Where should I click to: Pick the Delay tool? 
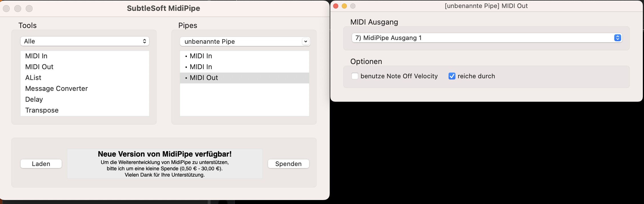(x=85, y=99)
